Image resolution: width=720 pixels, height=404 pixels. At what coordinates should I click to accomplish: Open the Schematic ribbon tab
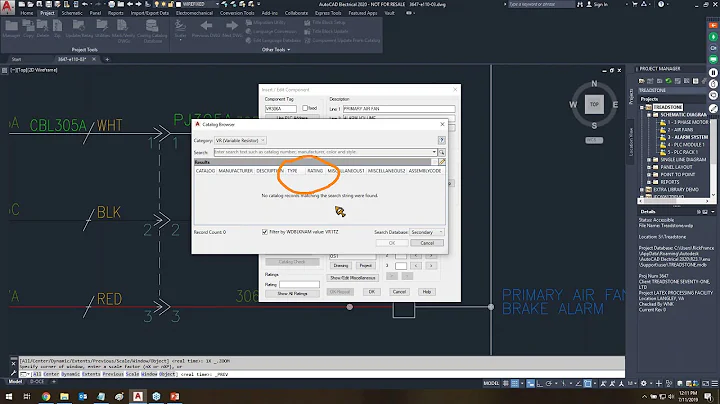72,13
